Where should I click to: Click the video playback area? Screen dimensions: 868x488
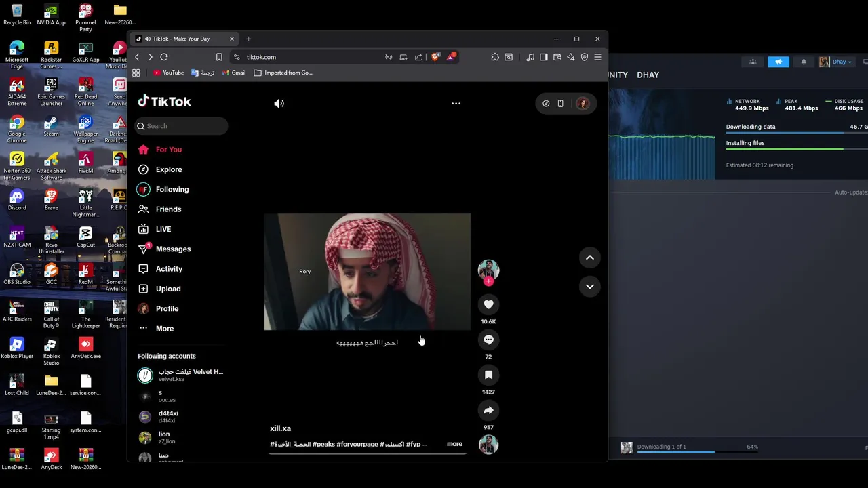tap(367, 272)
